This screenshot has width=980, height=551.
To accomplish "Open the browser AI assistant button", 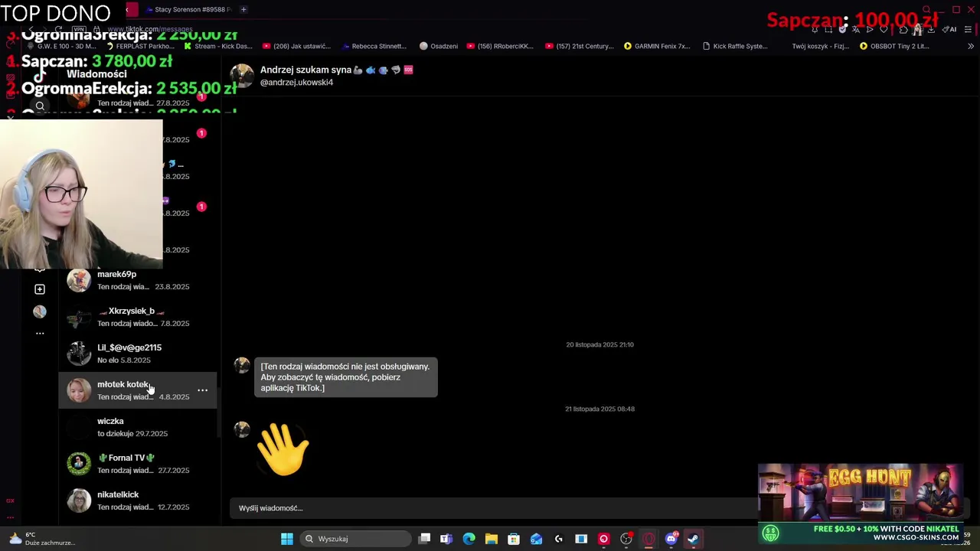I will [x=949, y=29].
